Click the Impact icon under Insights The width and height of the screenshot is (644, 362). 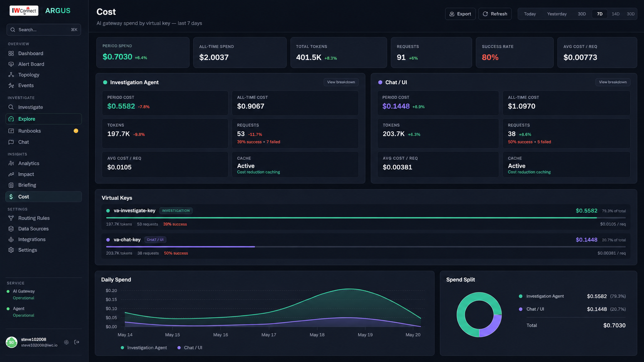click(11, 174)
